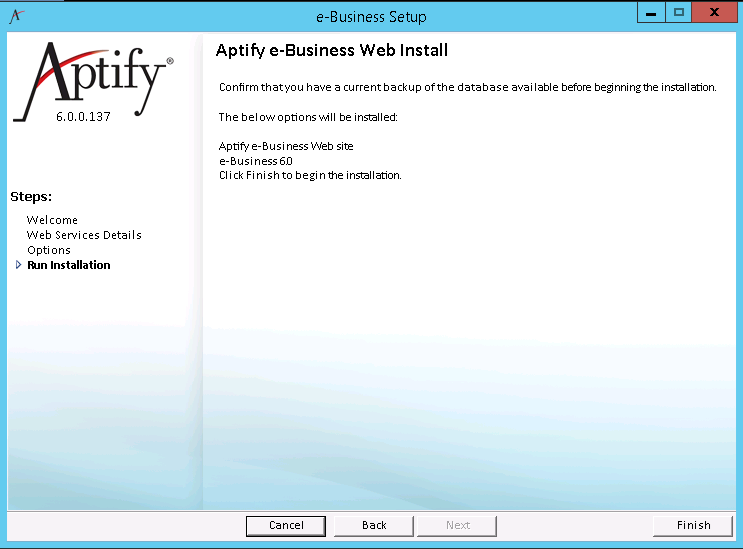Screen dimensions: 743x549
Task: Click version number 6.0.0.137
Action: [83, 117]
